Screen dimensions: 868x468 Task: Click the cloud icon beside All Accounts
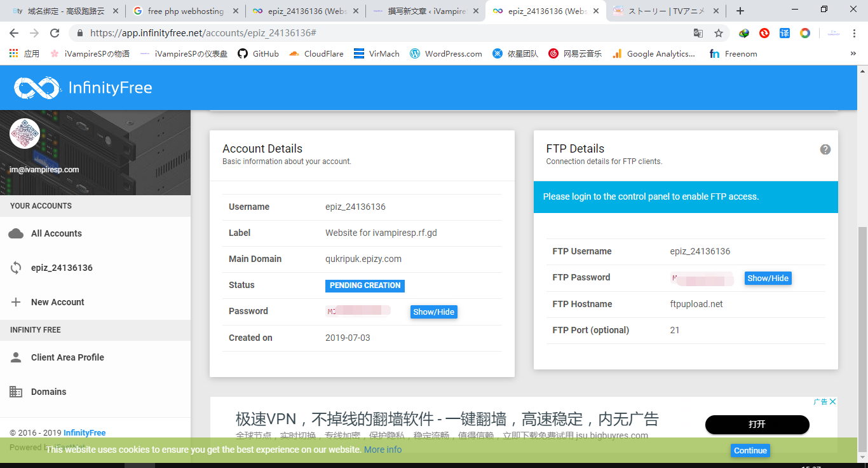pyautogui.click(x=16, y=233)
